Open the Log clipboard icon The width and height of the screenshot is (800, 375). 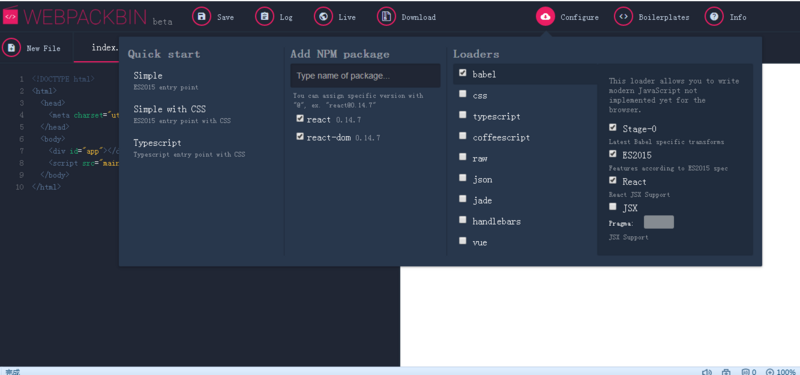point(264,17)
